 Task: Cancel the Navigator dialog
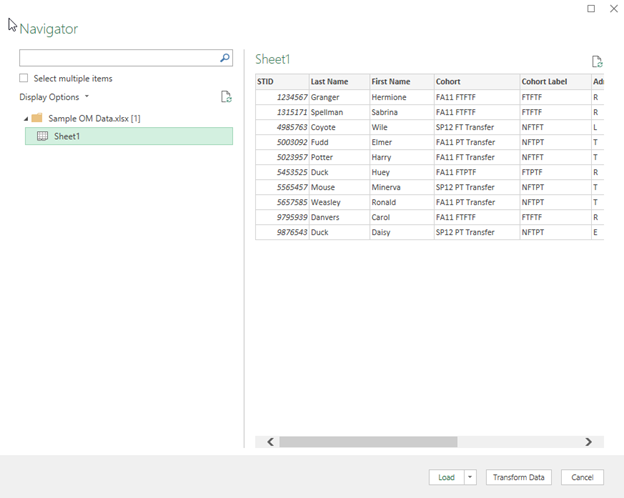[x=582, y=477]
